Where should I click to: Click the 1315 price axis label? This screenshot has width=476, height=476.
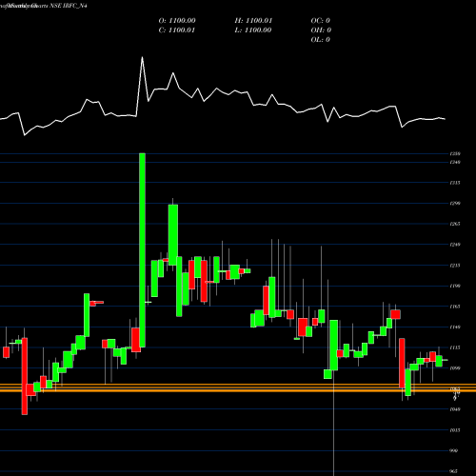pos(455,183)
